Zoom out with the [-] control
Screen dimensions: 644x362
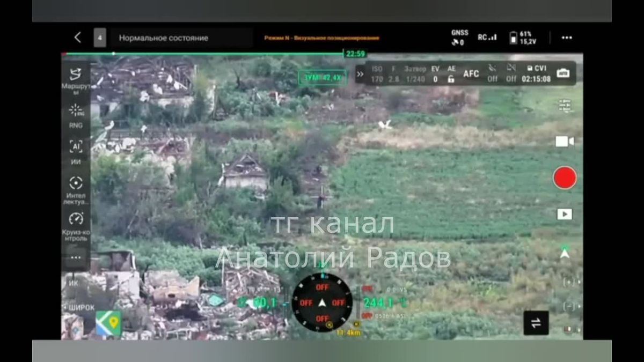569,306
